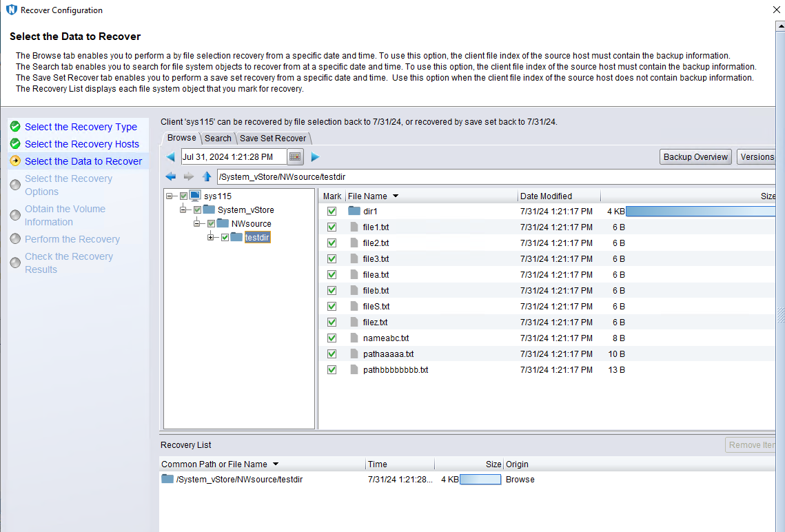This screenshot has width=785, height=532.
Task: Switch to the Browse tab
Action: (181, 138)
